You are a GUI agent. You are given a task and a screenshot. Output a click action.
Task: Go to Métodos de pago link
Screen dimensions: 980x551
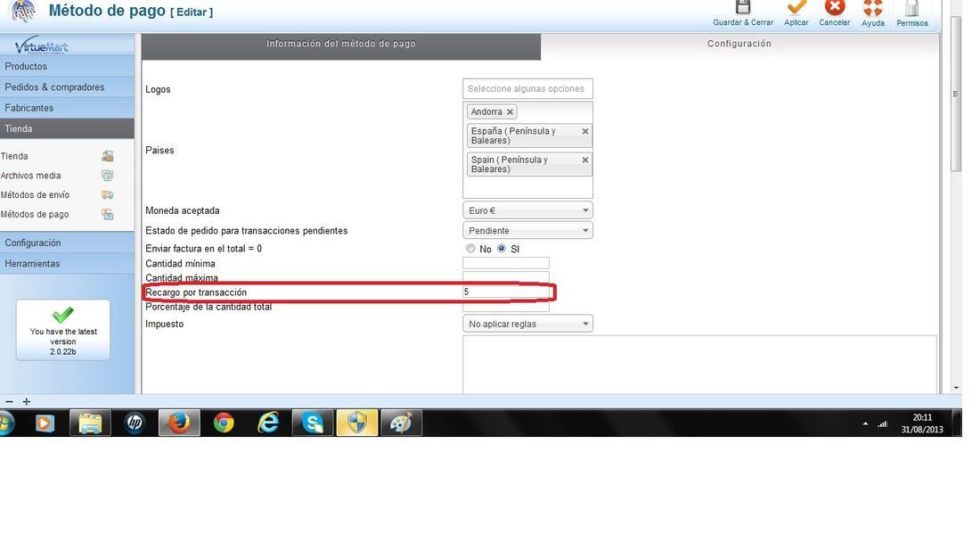pos(35,215)
